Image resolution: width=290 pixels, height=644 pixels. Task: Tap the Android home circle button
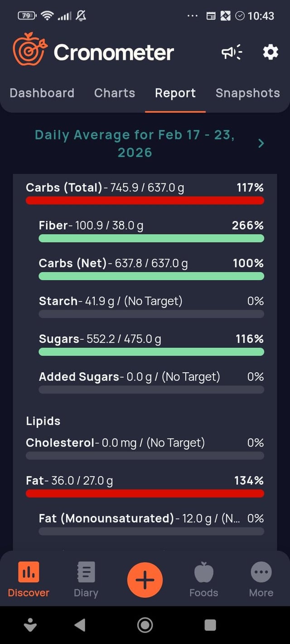click(145, 625)
